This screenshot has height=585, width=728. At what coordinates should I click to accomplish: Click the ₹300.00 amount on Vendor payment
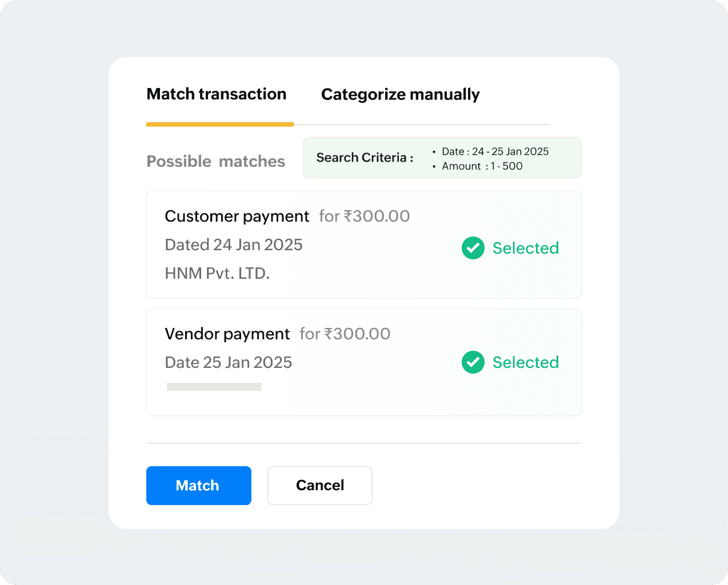[357, 334]
